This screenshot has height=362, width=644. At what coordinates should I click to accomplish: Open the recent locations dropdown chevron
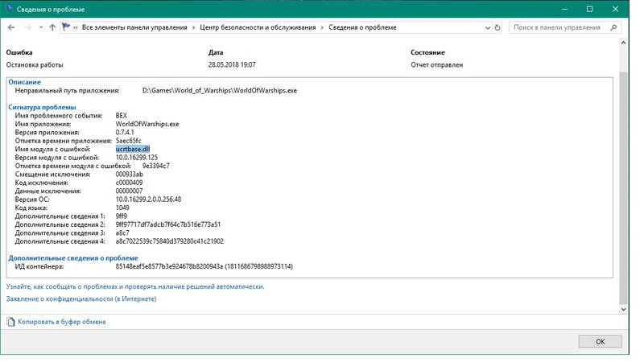[x=41, y=27]
